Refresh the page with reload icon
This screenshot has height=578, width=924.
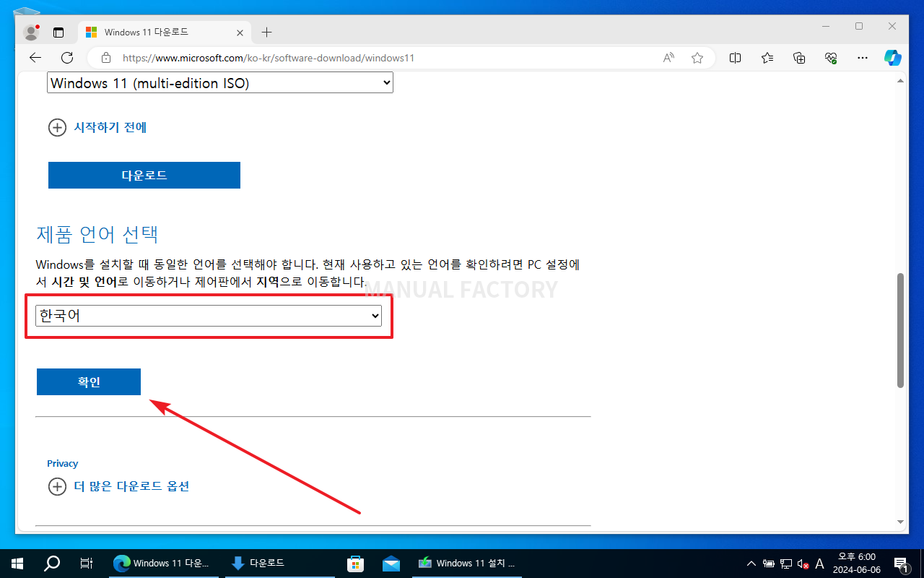67,58
